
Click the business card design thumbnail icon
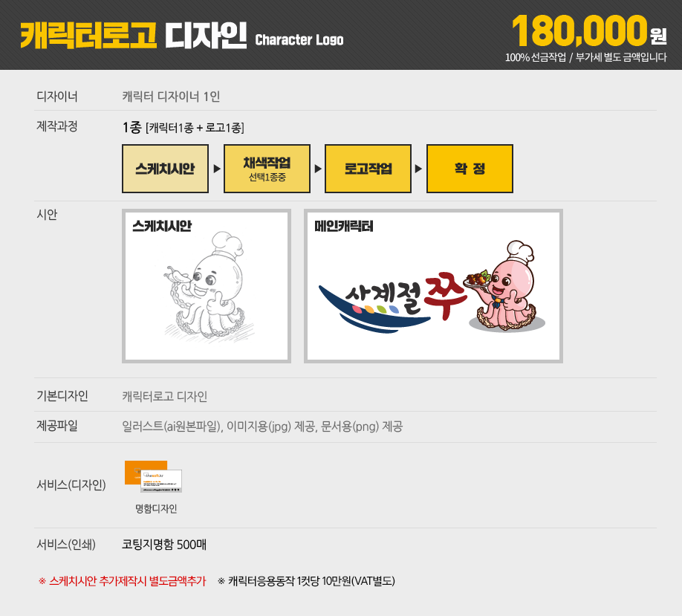tap(153, 476)
